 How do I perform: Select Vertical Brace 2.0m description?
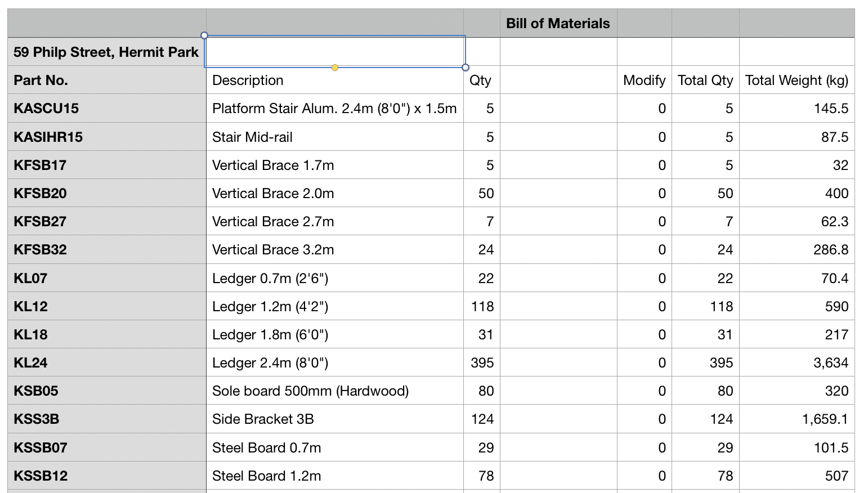click(335, 193)
